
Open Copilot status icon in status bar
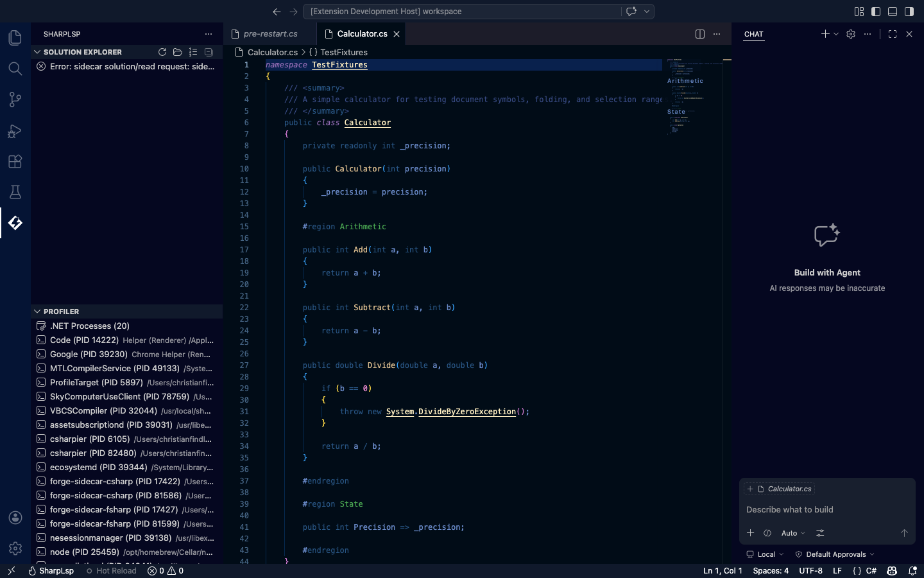click(x=892, y=570)
